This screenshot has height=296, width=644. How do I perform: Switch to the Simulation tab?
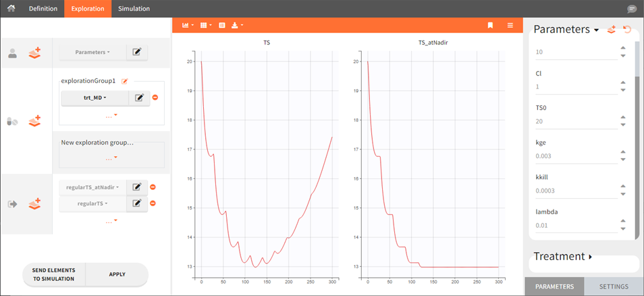tap(134, 9)
